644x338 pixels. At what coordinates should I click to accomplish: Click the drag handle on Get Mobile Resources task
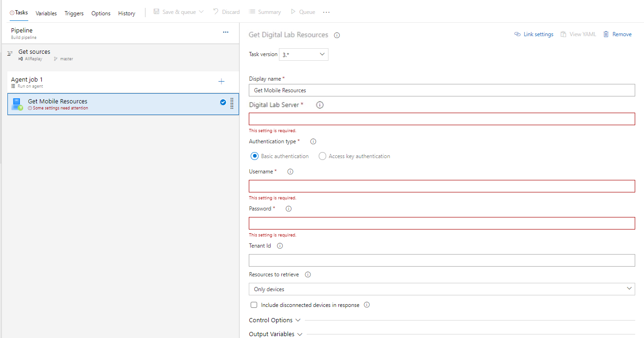coord(232,103)
